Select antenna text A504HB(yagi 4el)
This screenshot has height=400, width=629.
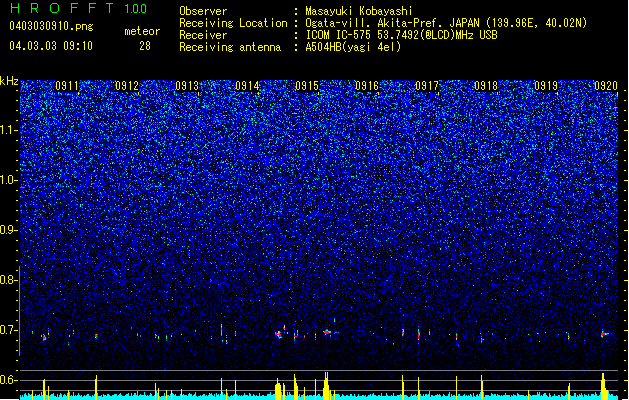(x=353, y=47)
